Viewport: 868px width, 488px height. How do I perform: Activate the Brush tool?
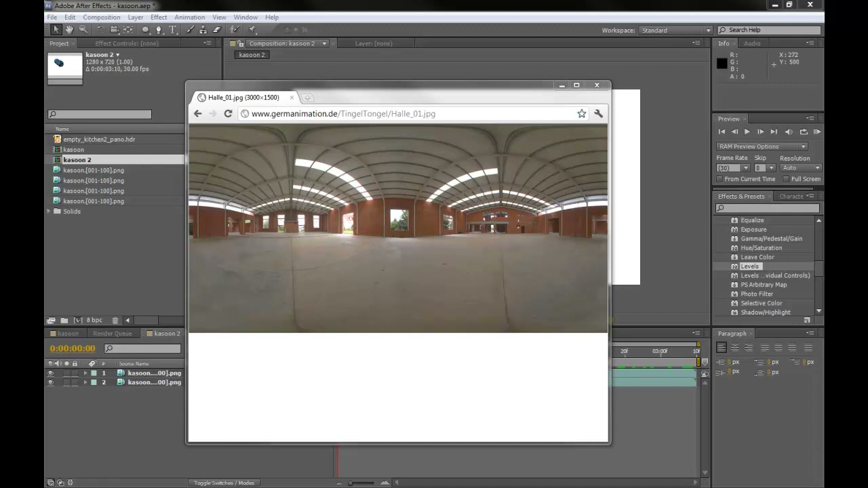click(190, 30)
